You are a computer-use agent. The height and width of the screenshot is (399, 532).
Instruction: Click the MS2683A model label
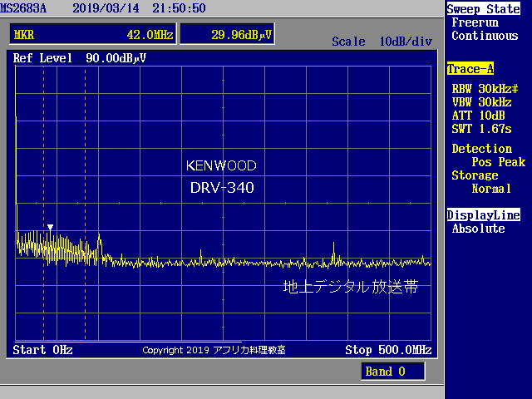tap(23, 7)
